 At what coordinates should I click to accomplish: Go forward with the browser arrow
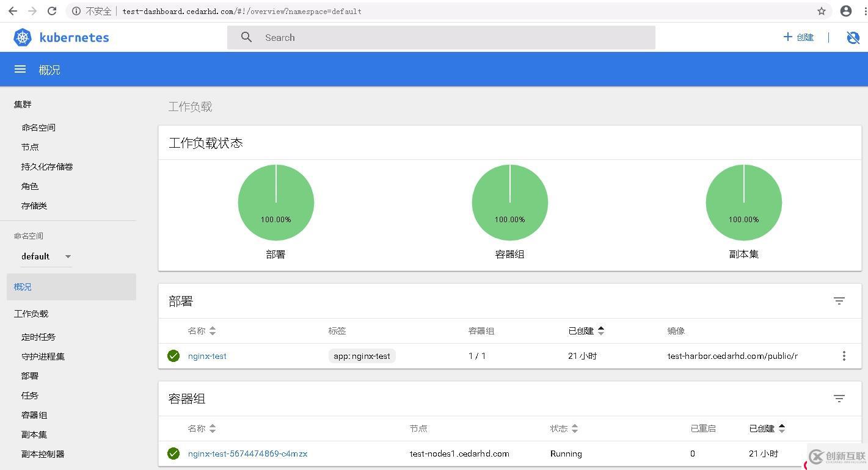tap(32, 11)
